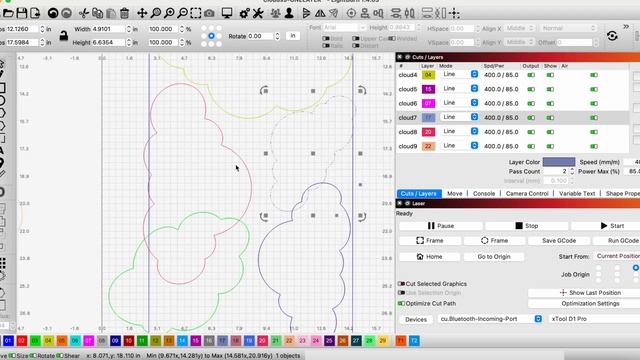Cut selection with the scissors icon
Image resolution: width=640 pixels, height=360 pixels.
tap(84, 13)
